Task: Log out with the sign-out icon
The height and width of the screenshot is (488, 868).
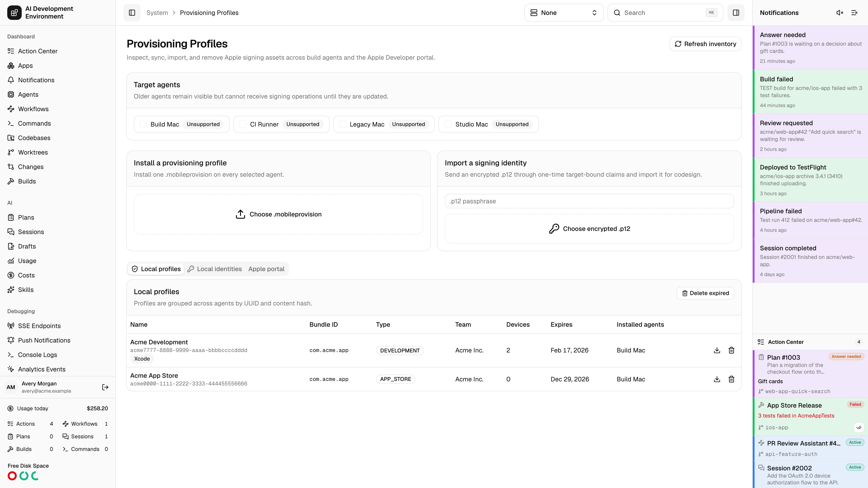Action: click(x=105, y=387)
